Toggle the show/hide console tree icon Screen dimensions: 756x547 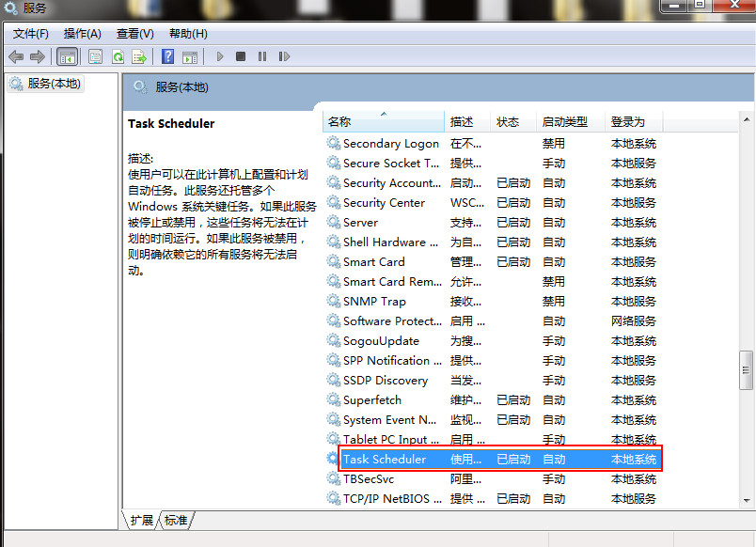click(67, 57)
